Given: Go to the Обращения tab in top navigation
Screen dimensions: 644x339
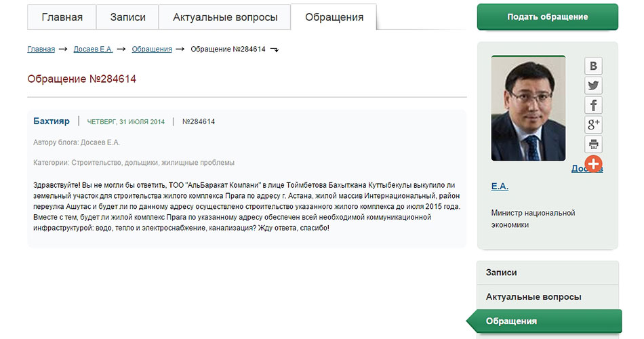Looking at the screenshot, I should coord(334,17).
